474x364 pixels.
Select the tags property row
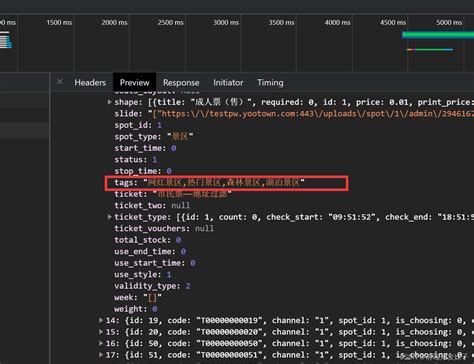pos(210,183)
